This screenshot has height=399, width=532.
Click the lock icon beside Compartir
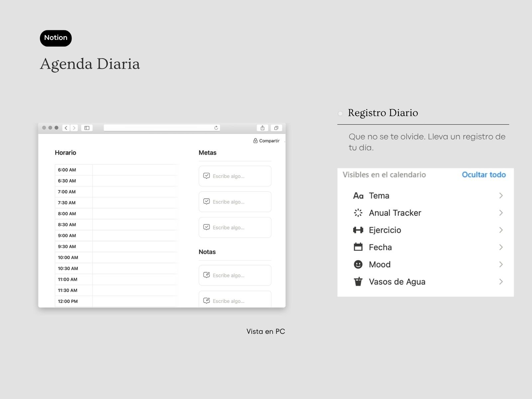[x=255, y=141]
